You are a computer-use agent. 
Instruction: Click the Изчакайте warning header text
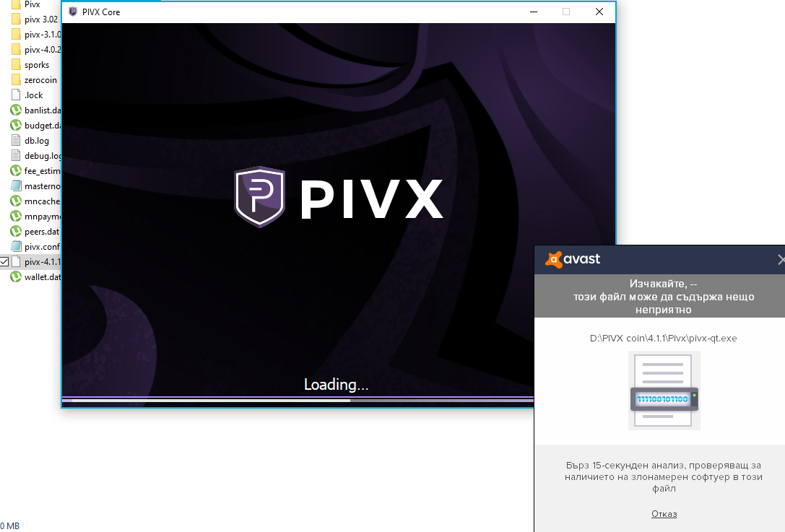[x=664, y=296]
